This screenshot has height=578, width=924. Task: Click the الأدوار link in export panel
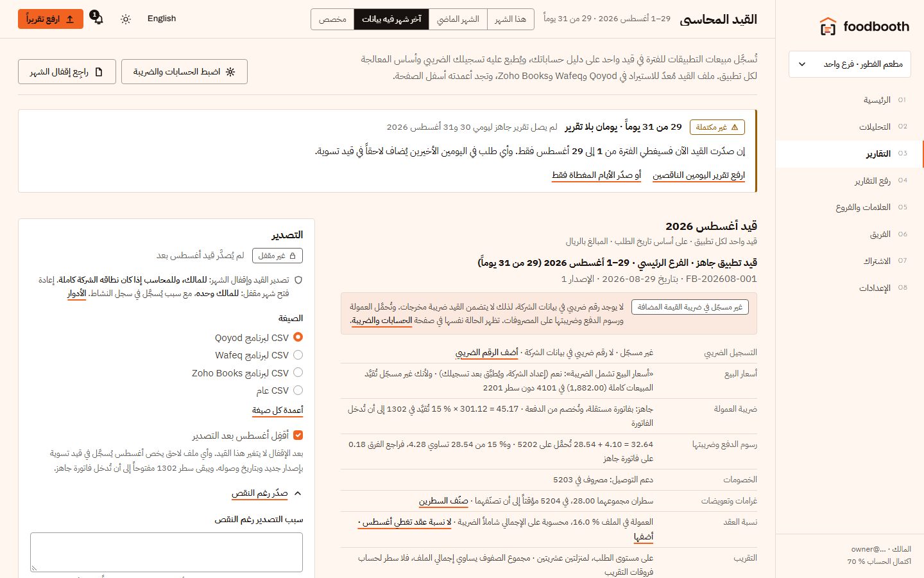77,293
